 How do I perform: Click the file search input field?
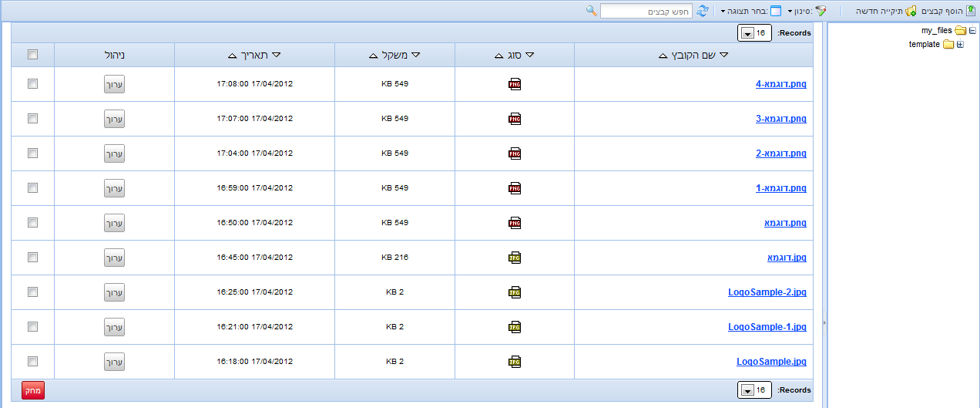tap(646, 11)
